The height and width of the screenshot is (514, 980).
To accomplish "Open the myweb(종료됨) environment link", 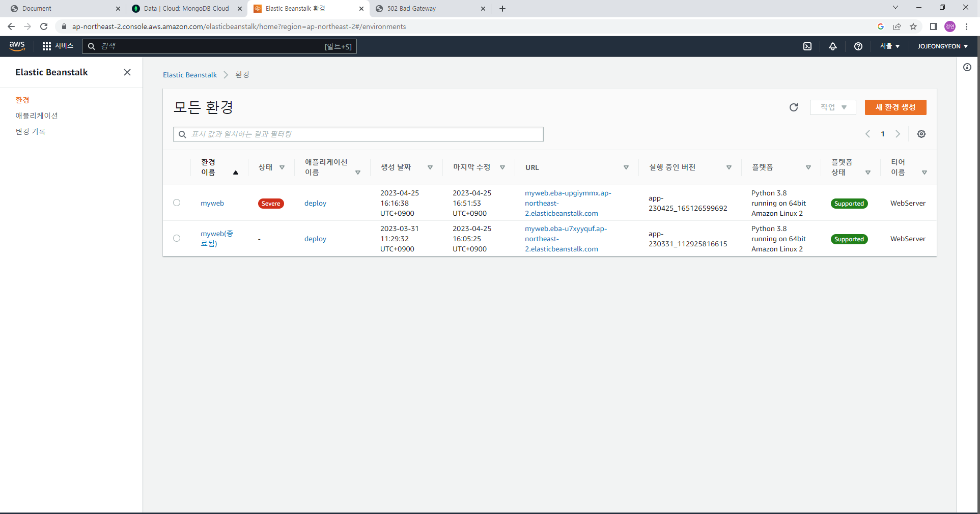I will [x=217, y=239].
